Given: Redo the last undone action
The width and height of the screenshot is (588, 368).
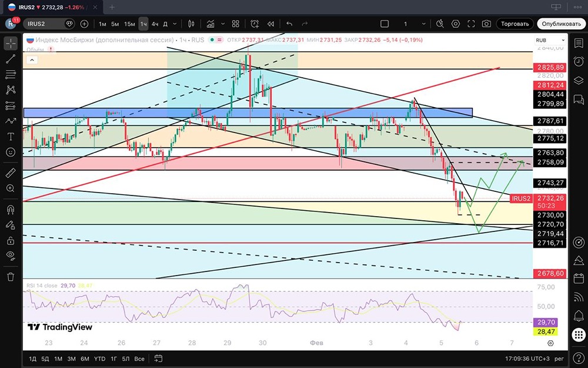Looking at the screenshot, I should point(305,24).
